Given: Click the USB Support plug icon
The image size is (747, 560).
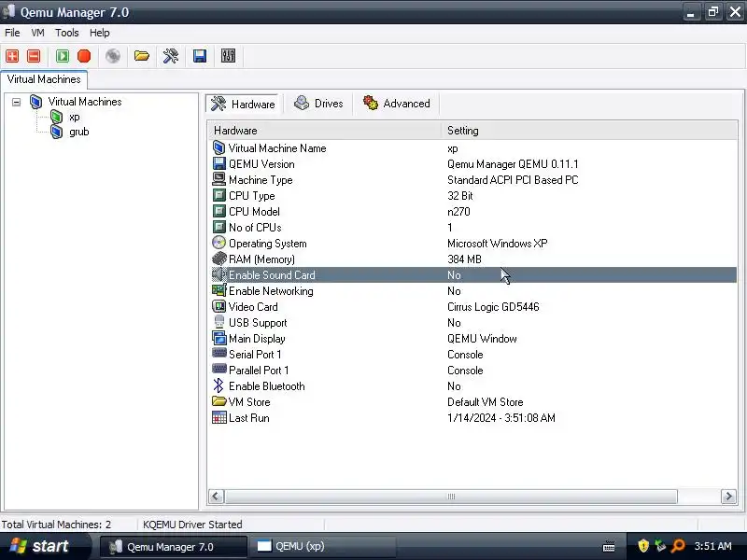Looking at the screenshot, I should click(x=219, y=322).
